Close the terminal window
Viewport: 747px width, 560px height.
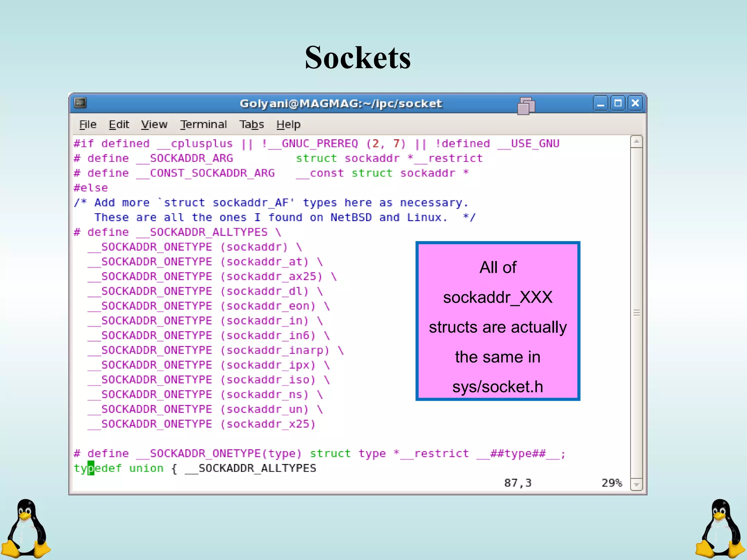(x=635, y=104)
